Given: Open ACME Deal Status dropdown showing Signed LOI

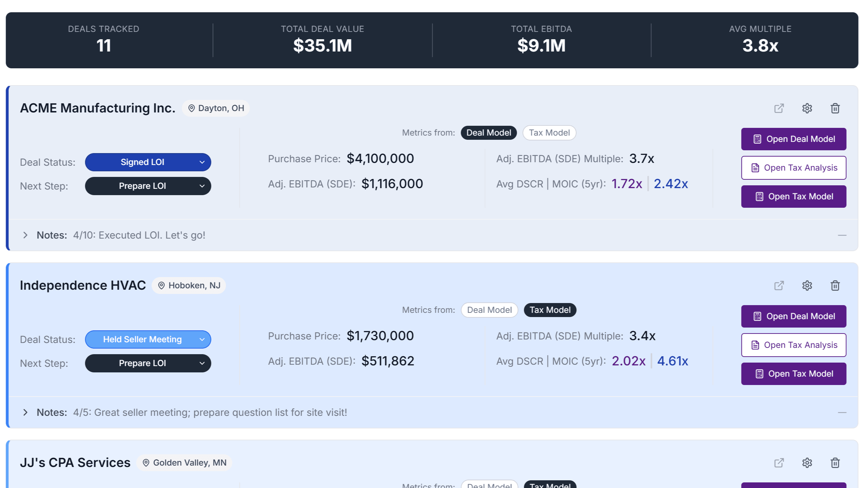Looking at the screenshot, I should [148, 162].
